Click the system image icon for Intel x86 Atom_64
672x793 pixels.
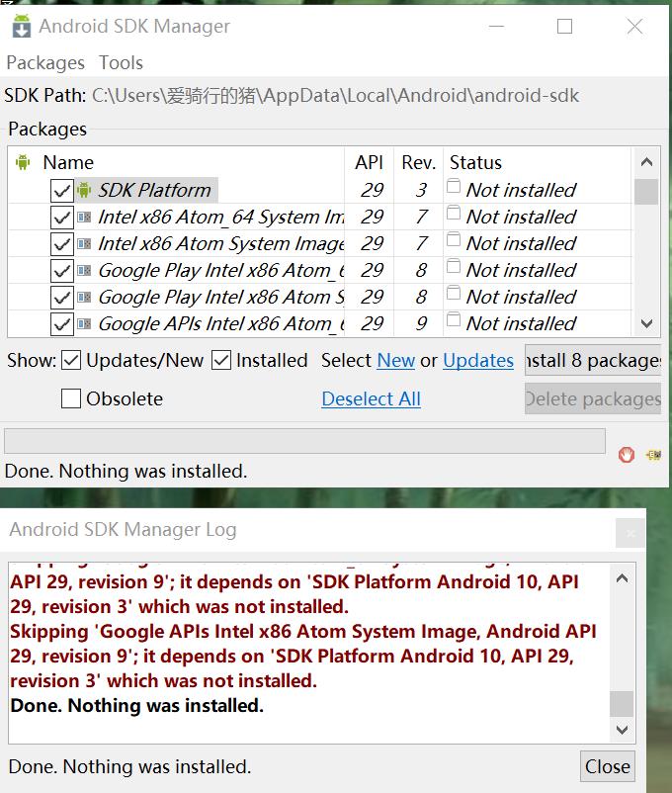click(x=84, y=218)
